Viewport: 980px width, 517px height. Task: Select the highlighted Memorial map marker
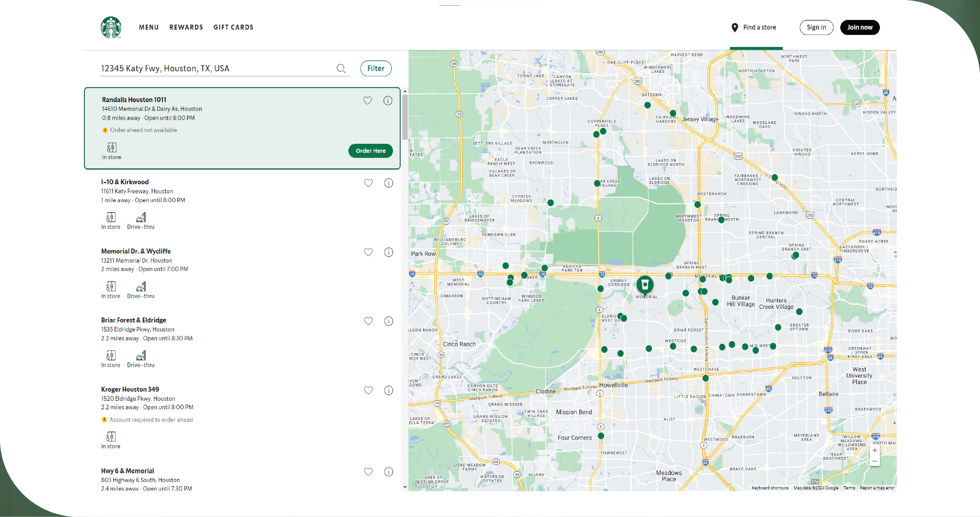pos(645,285)
